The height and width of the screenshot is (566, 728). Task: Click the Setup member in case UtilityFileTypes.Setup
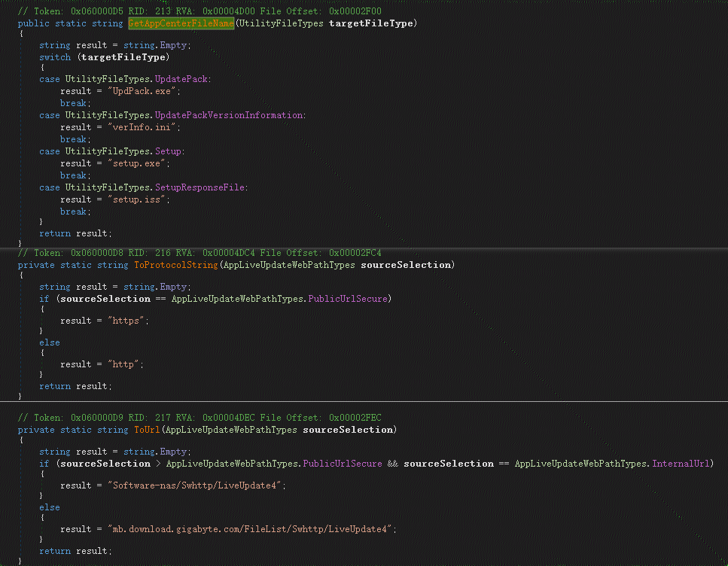point(168,151)
